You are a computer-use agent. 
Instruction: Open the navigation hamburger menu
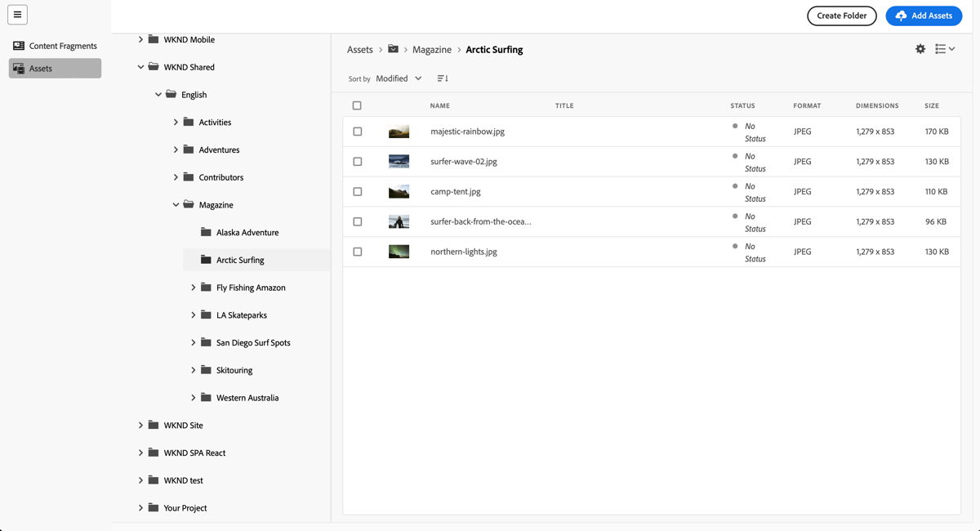click(x=17, y=15)
